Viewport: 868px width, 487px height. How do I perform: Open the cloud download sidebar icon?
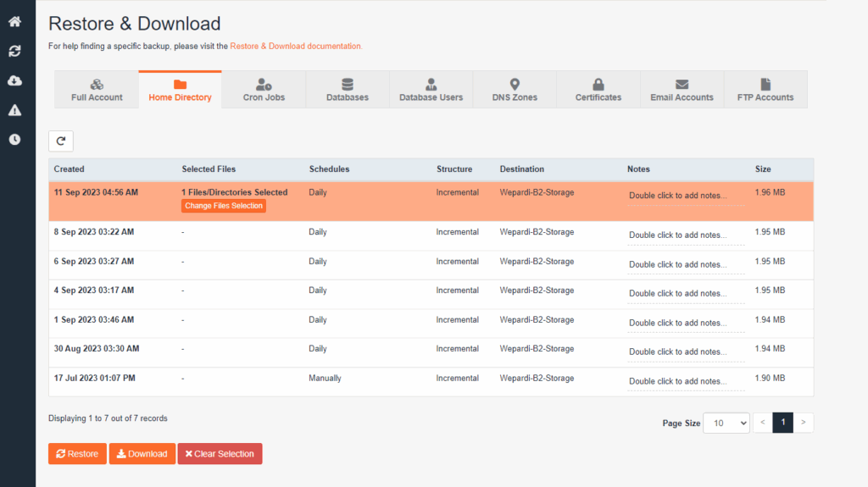pyautogui.click(x=14, y=80)
